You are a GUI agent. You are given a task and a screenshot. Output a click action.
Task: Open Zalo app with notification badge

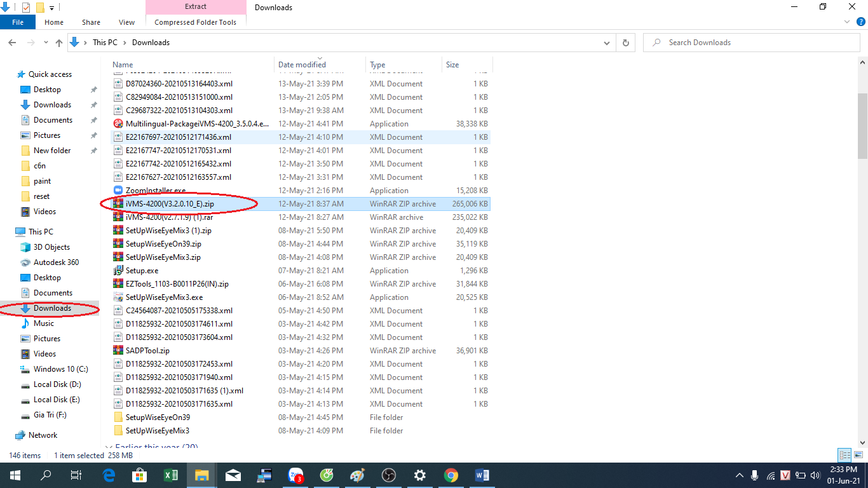point(296,475)
